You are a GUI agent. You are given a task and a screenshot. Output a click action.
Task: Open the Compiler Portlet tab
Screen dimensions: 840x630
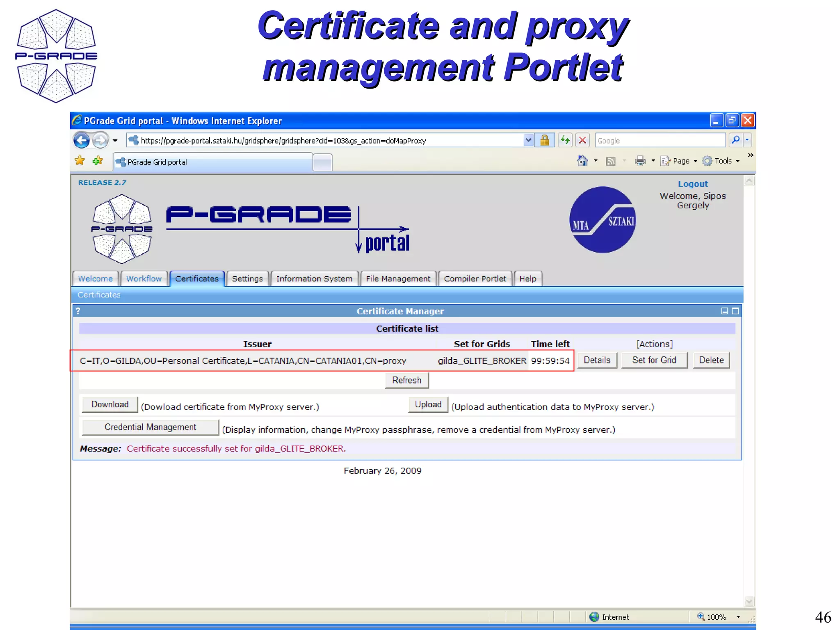475,279
